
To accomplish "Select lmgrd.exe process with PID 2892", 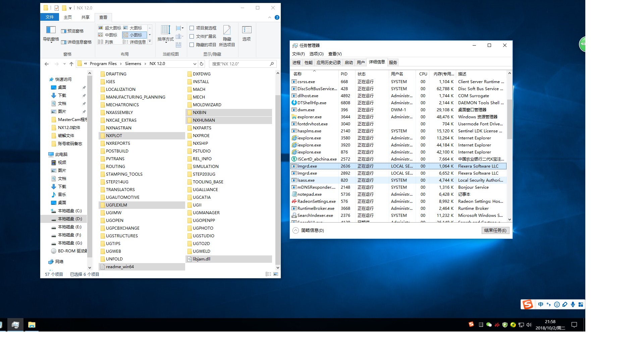I will coord(398,173).
